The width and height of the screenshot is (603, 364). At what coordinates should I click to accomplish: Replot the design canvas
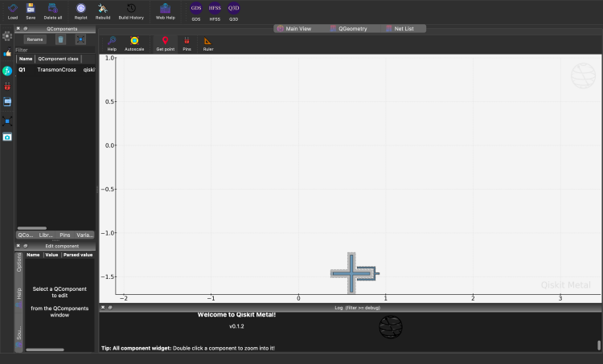pos(80,11)
